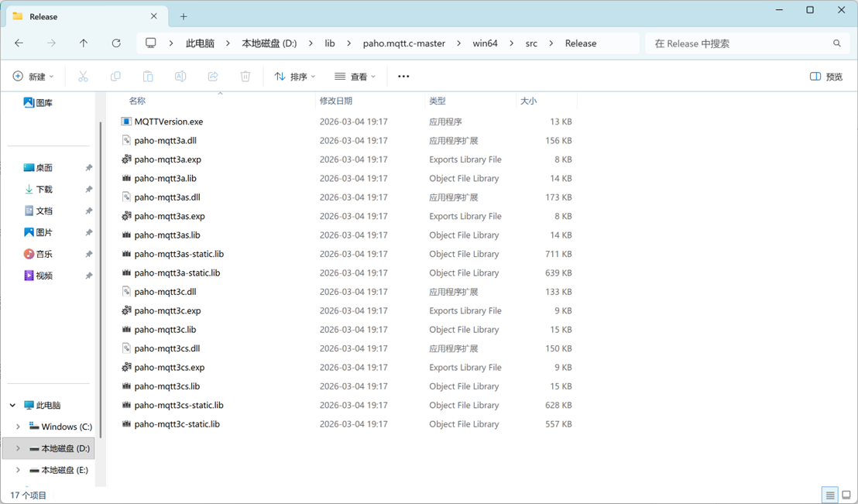The image size is (858, 504).
Task: Click the navigation pane scrollbar
Action: point(100,279)
